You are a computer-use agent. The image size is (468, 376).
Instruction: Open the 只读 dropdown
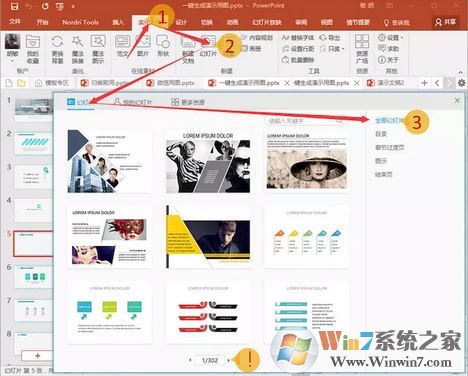[x=332, y=49]
